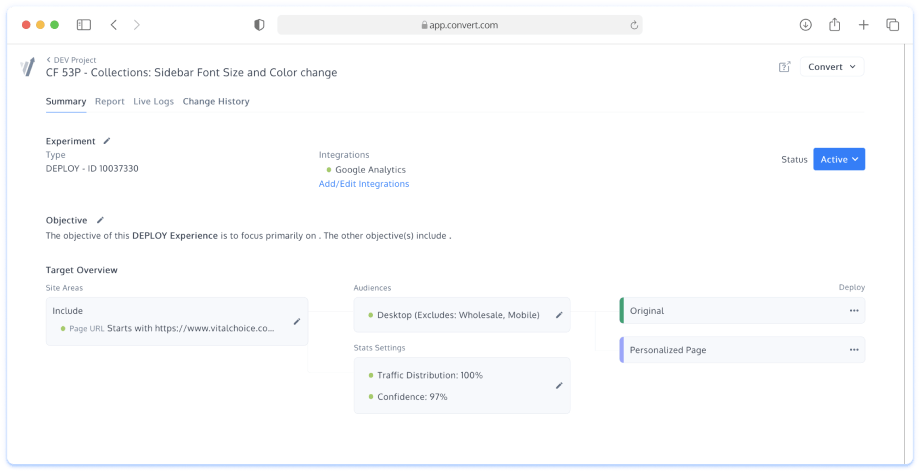Screen dimensions: 920x473
Task: Edit the Site Areas Include rule
Action: point(296,322)
